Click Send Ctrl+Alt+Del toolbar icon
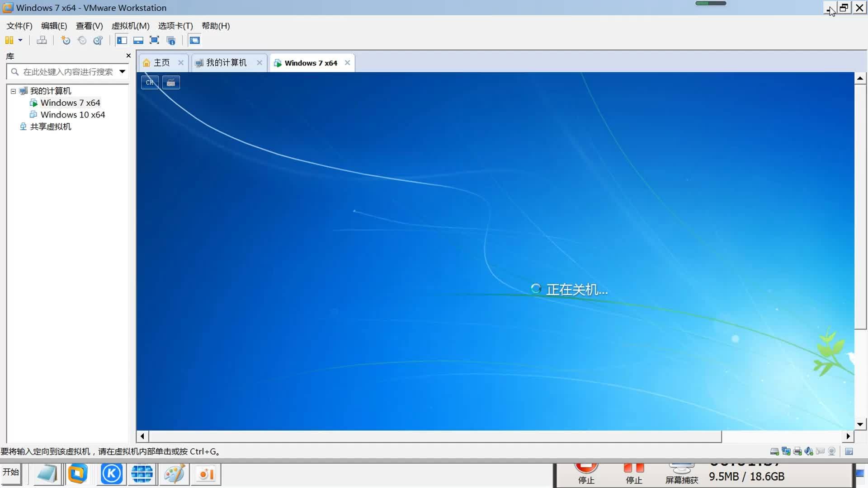 (x=42, y=40)
